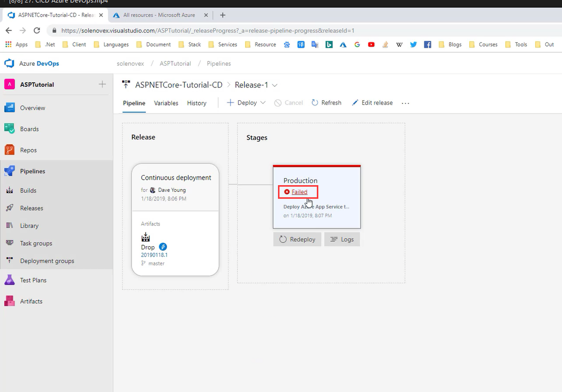The image size is (562, 392).
Task: Open the Apps grid in bookmarks bar
Action: point(8,44)
